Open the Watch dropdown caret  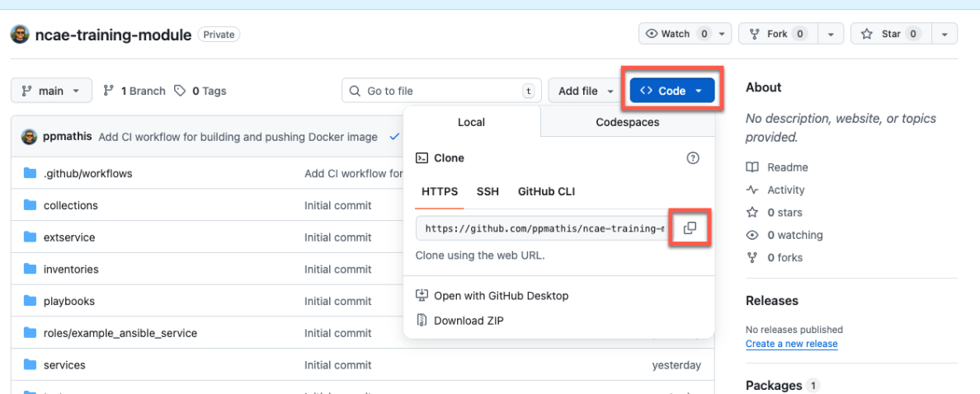point(723,34)
